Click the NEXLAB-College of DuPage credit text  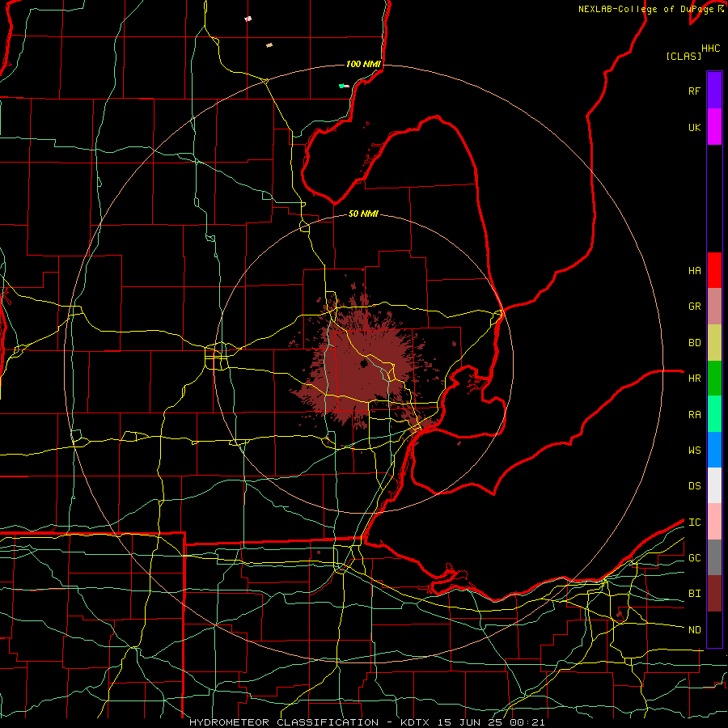click(647, 9)
